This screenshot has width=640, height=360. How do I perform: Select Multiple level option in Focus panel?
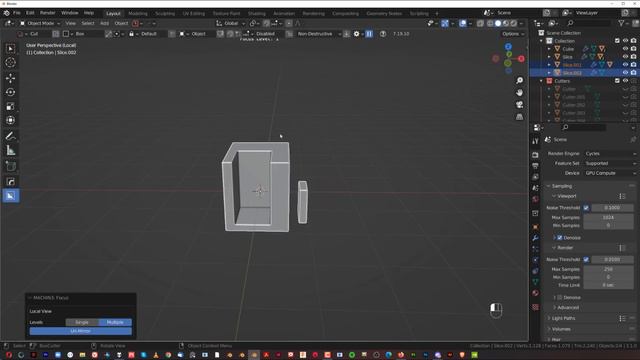(x=115, y=322)
